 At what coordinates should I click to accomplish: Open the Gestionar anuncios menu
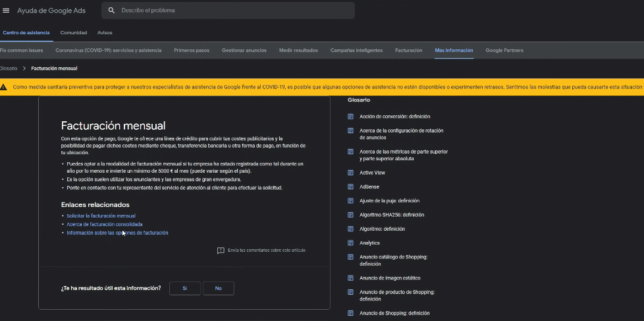(244, 50)
